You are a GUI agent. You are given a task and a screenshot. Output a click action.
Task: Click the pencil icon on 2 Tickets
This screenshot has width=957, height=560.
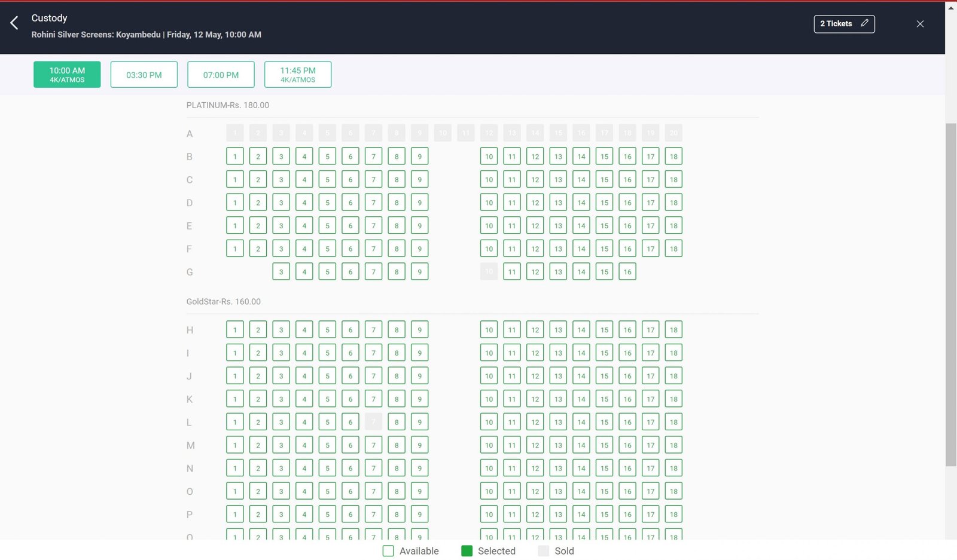click(x=864, y=23)
